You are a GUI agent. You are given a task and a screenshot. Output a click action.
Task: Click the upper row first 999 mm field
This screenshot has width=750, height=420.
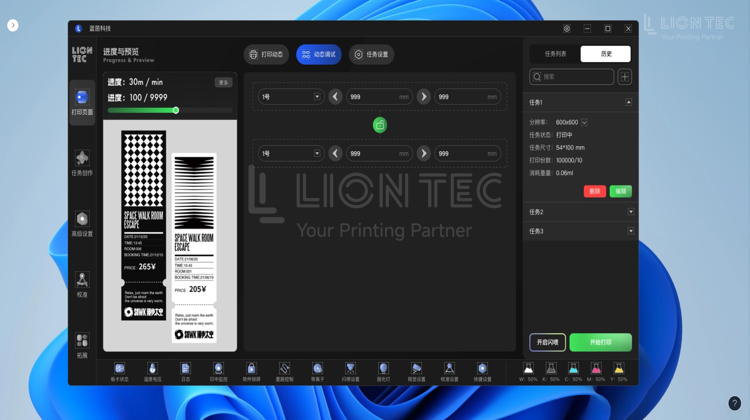pyautogui.click(x=379, y=97)
